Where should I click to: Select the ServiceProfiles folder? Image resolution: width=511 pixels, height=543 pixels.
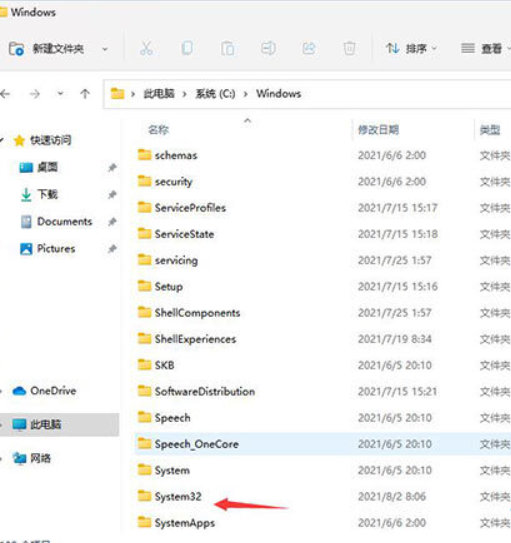[190, 208]
